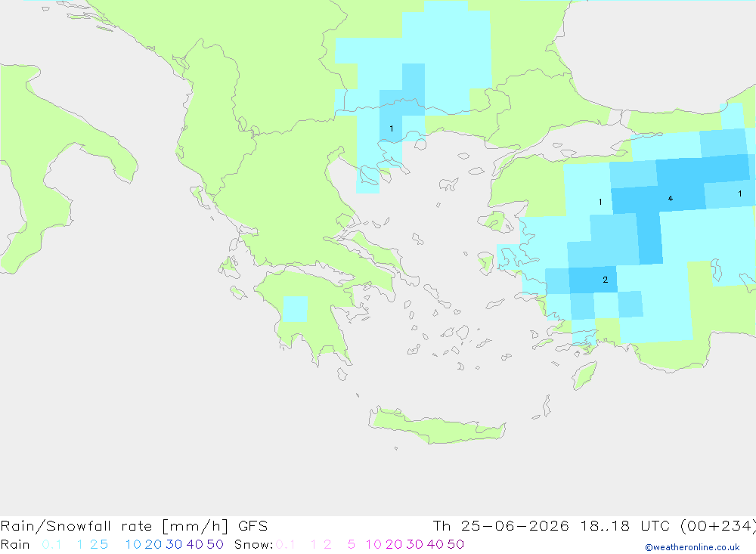The height and width of the screenshot is (554, 756).
Task: Select the snow legend value 30
Action: [x=414, y=544]
